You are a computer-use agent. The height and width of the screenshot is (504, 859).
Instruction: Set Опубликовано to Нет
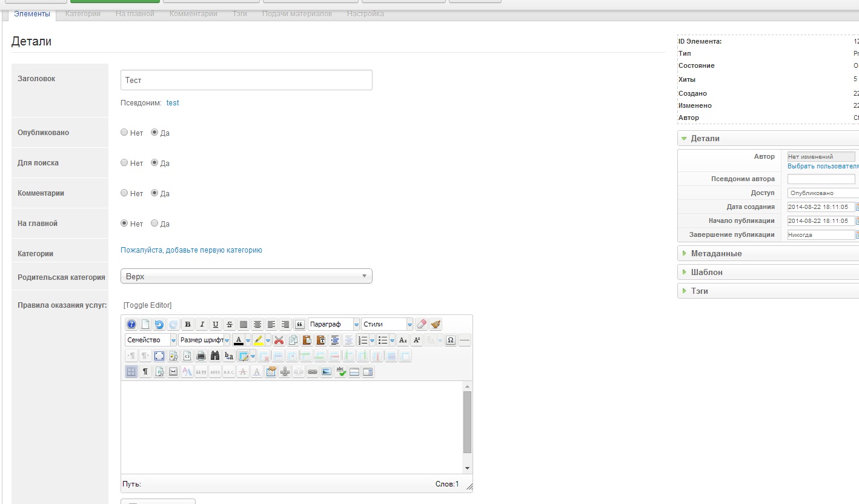point(124,133)
